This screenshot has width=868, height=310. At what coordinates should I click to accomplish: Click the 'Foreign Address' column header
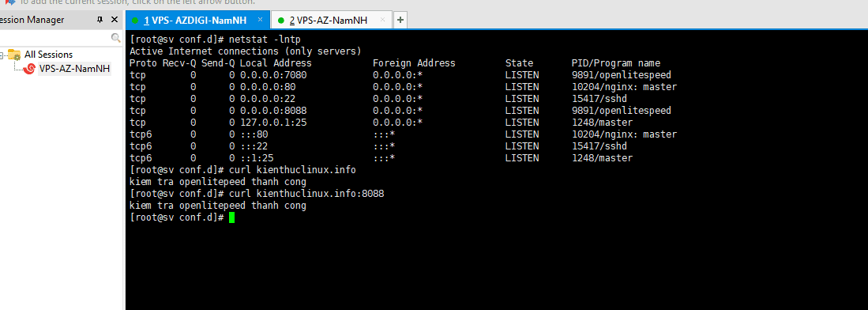click(414, 63)
